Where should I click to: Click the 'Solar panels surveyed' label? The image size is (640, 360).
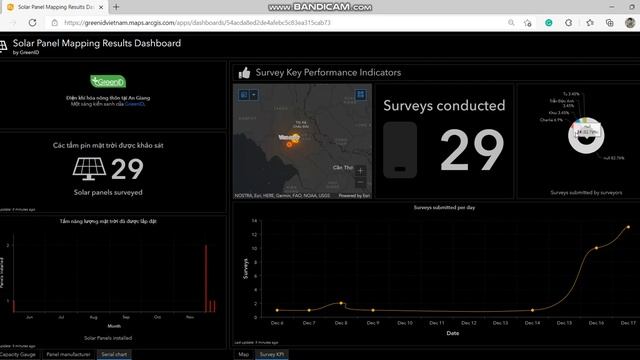[x=108, y=192]
